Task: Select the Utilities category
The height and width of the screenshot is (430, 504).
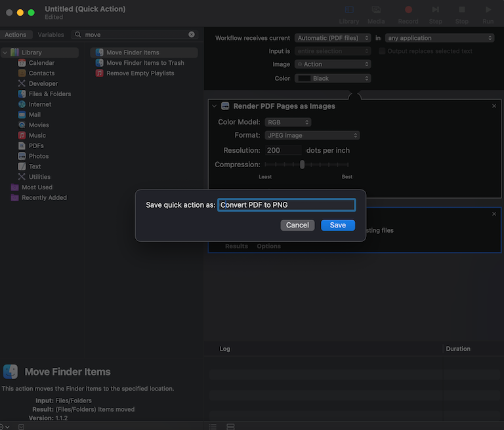Action: [x=39, y=176]
